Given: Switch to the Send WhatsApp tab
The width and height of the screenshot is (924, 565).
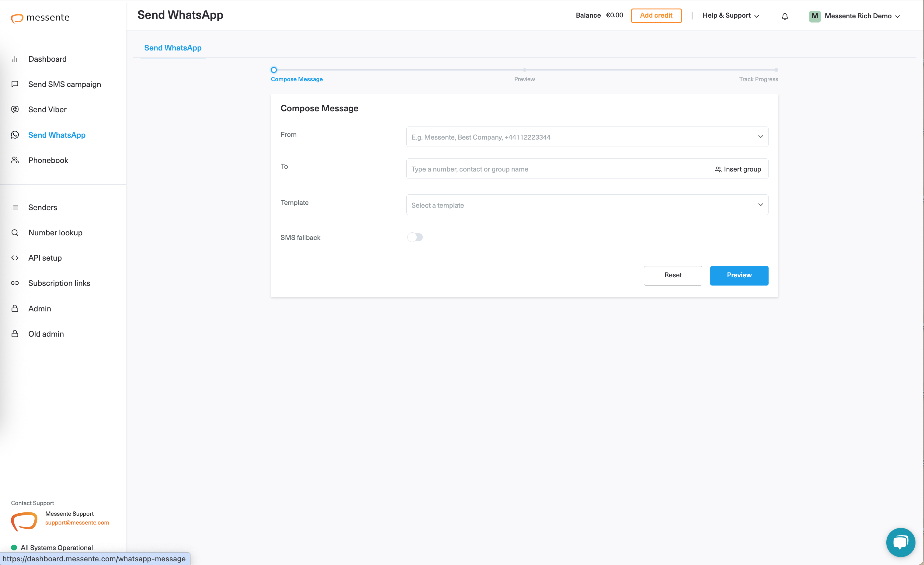Looking at the screenshot, I should pos(173,48).
